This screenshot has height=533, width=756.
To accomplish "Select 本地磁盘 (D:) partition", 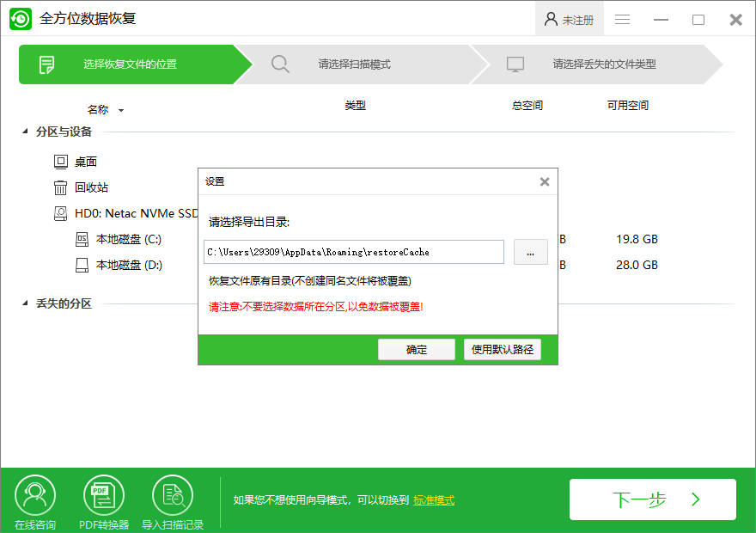I will pyautogui.click(x=129, y=265).
